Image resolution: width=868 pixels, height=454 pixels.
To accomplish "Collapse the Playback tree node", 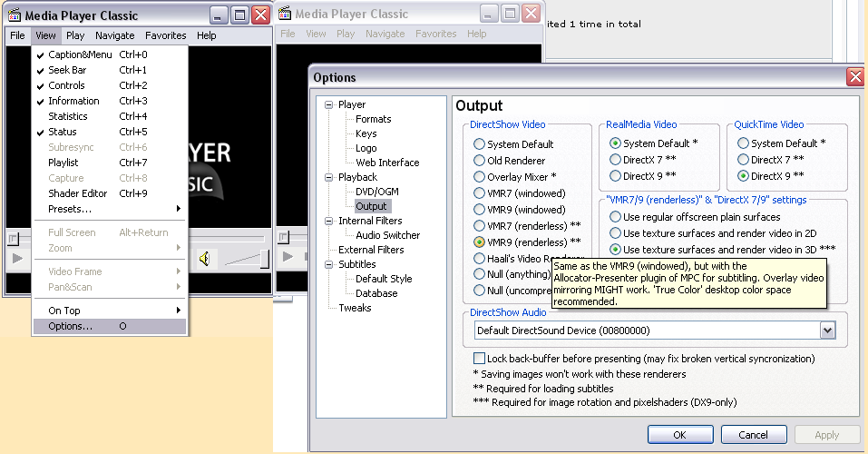I will click(x=329, y=177).
